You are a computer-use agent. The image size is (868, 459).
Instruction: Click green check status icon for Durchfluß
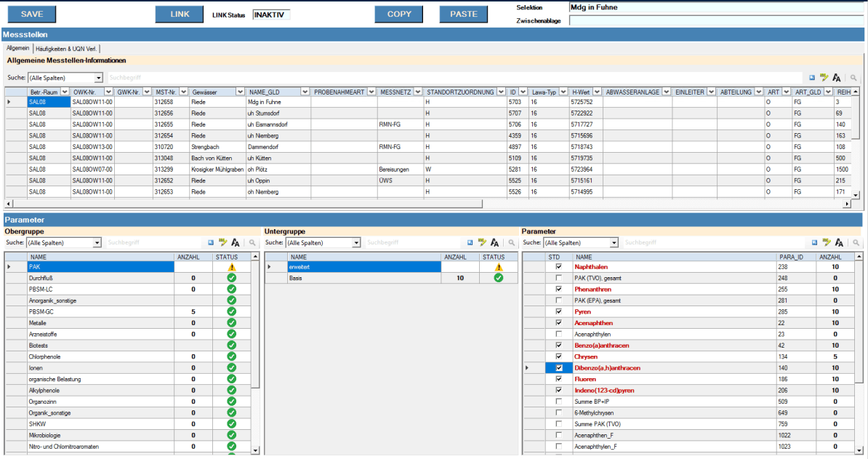pyautogui.click(x=231, y=278)
